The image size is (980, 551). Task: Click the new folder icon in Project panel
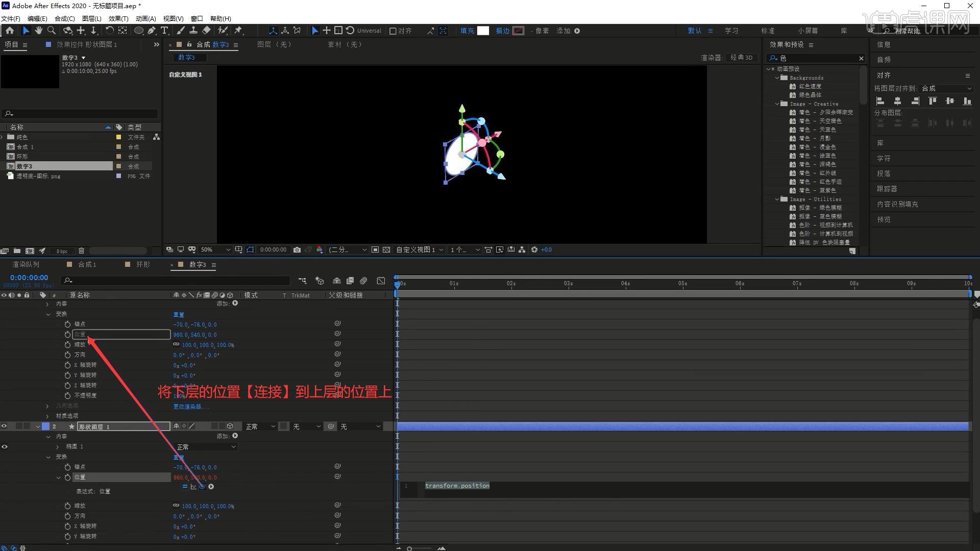pyautogui.click(x=17, y=251)
